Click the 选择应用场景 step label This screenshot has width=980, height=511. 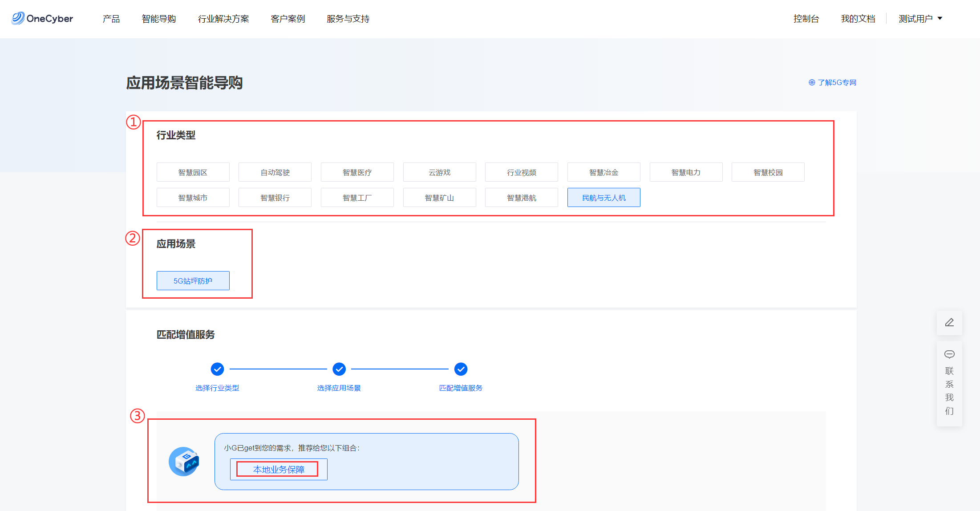[339, 388]
